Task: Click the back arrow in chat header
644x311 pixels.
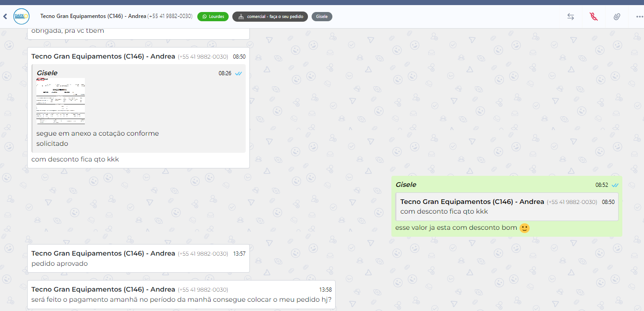Action: 5,17
